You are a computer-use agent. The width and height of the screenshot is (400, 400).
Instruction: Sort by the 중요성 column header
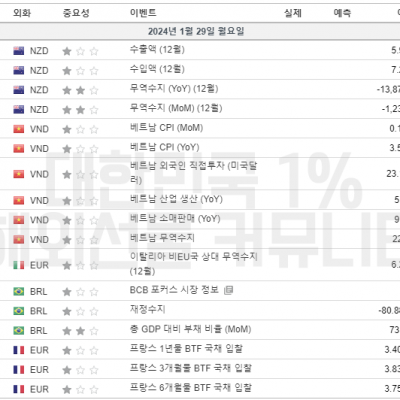click(x=76, y=13)
